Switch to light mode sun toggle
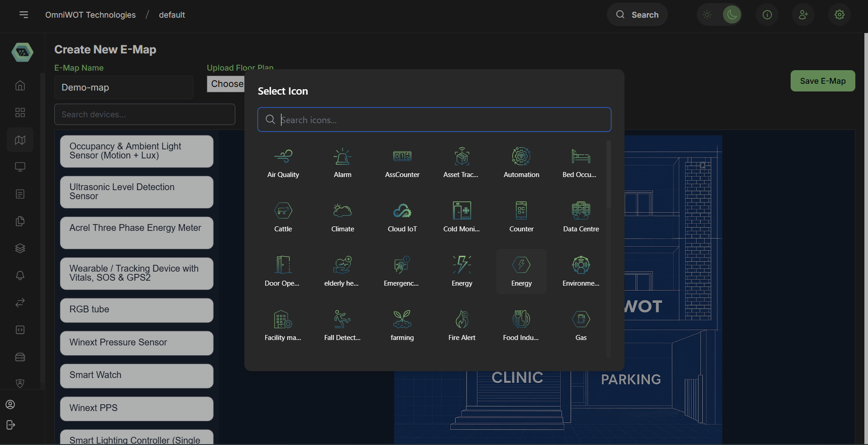The image size is (868, 445). click(x=707, y=15)
